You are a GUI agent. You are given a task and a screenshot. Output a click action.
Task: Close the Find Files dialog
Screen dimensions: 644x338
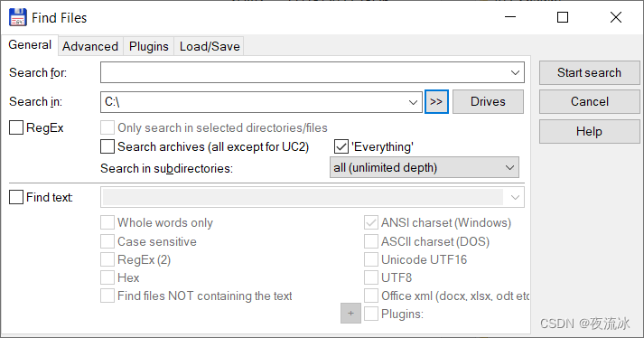click(x=616, y=17)
